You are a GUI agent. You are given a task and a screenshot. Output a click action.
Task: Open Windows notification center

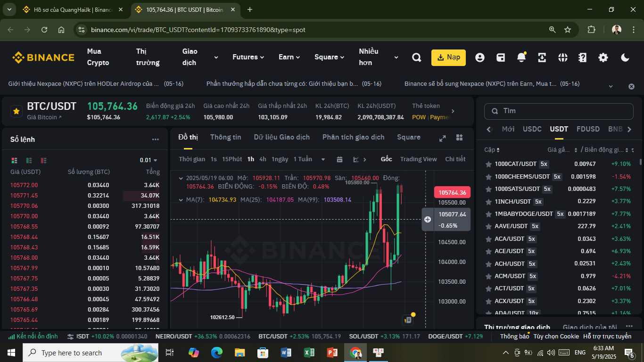pos(629,353)
